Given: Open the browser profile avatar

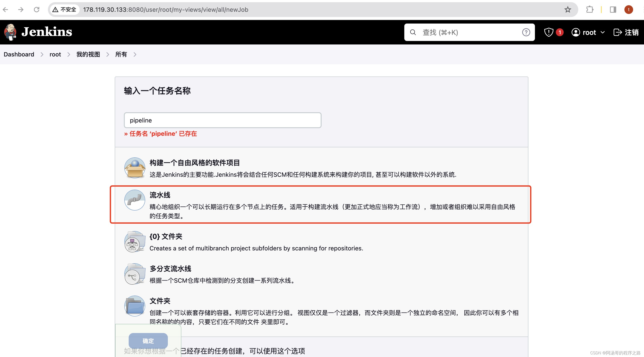Looking at the screenshot, I should (x=629, y=10).
